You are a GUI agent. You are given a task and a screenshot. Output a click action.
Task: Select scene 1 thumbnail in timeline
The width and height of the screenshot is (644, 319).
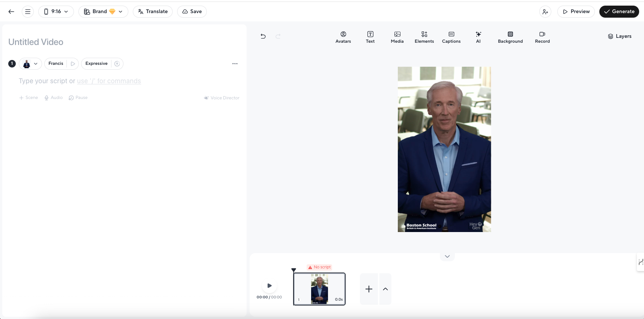(x=319, y=289)
